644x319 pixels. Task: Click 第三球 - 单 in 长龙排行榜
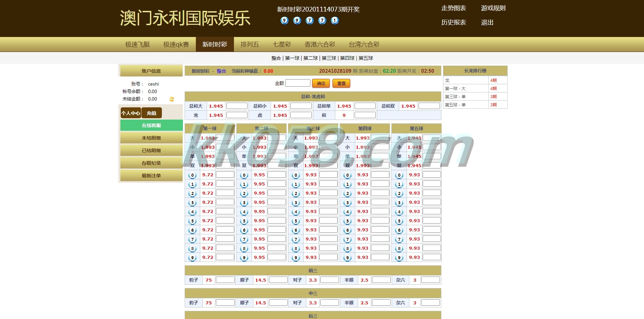[455, 97]
